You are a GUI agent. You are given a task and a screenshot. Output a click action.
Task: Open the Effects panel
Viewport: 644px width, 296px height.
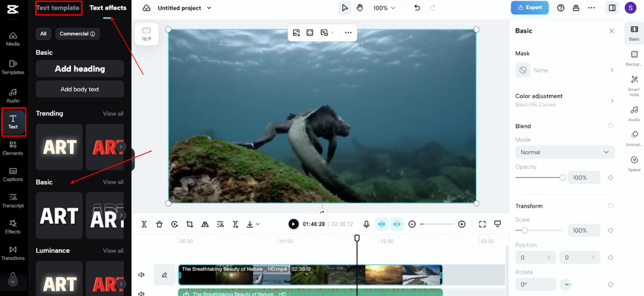click(13, 227)
